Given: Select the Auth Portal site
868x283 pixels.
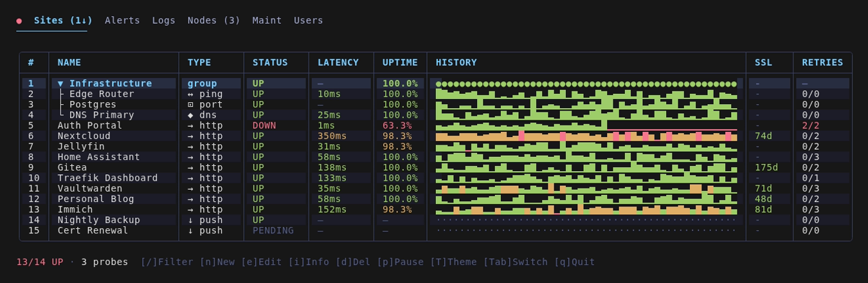Looking at the screenshot, I should pos(436,125).
